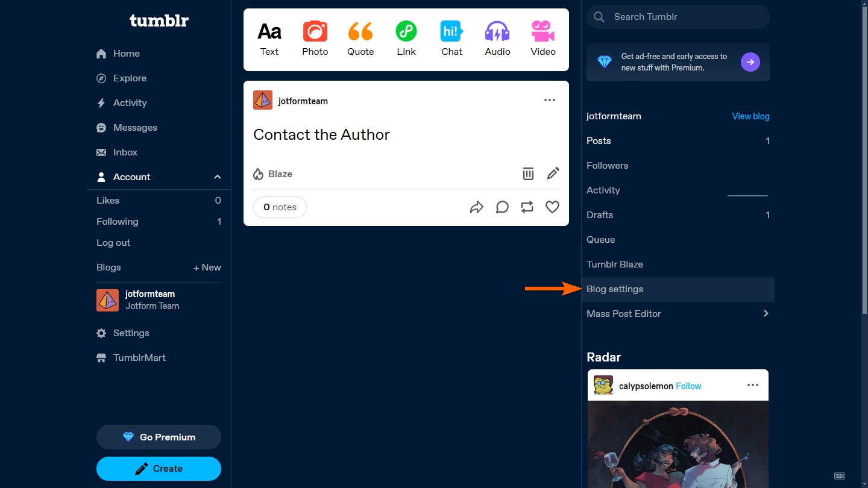Image resolution: width=868 pixels, height=488 pixels.
Task: Blaze the Contact the Author post
Action: coord(273,174)
